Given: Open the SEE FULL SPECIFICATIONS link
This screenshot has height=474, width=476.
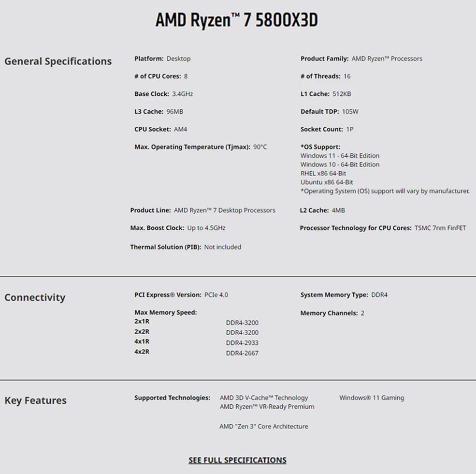Looking at the screenshot, I should [237, 460].
